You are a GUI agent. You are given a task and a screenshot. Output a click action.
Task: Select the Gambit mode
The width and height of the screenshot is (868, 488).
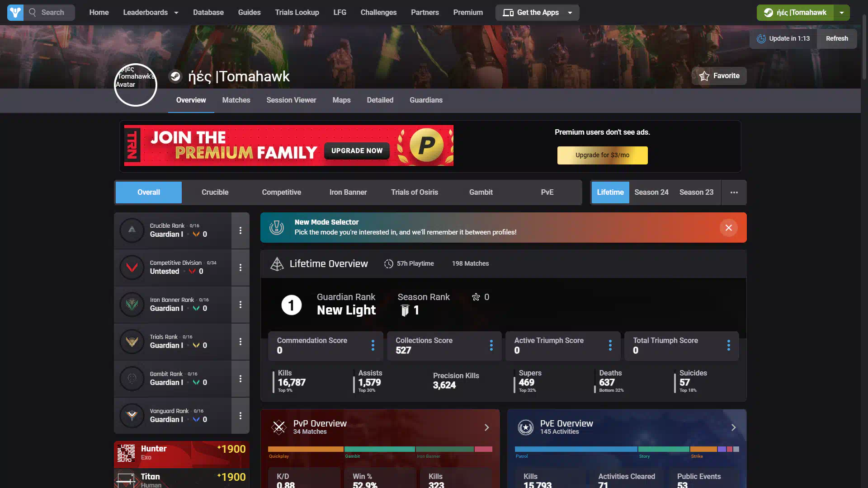(481, 192)
